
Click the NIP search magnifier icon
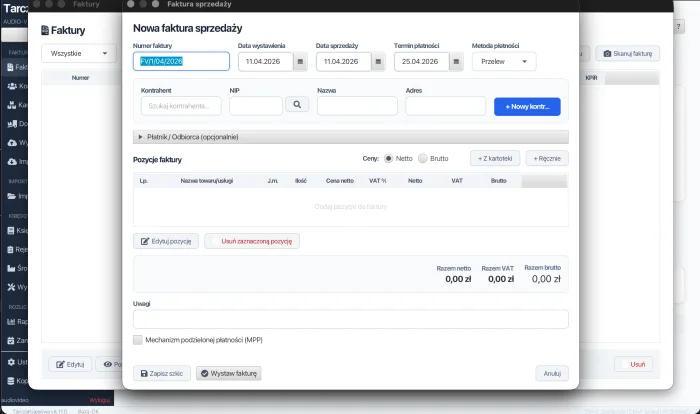[x=297, y=105]
